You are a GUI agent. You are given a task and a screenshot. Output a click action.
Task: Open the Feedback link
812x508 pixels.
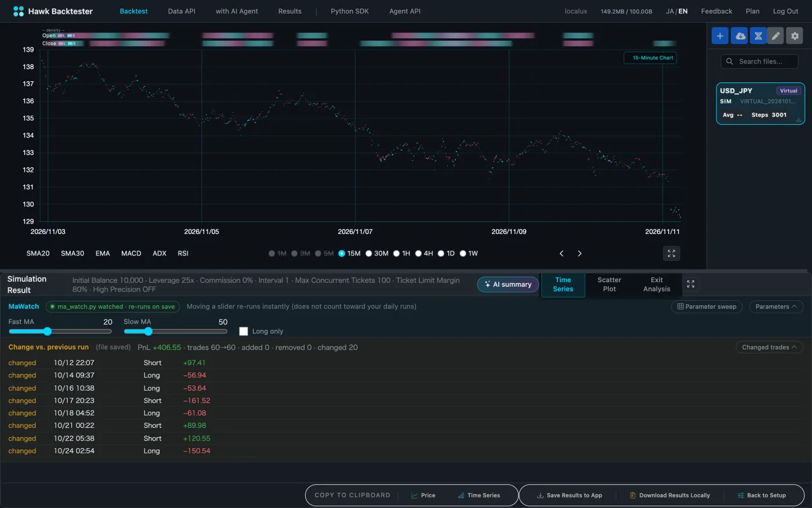pyautogui.click(x=716, y=11)
